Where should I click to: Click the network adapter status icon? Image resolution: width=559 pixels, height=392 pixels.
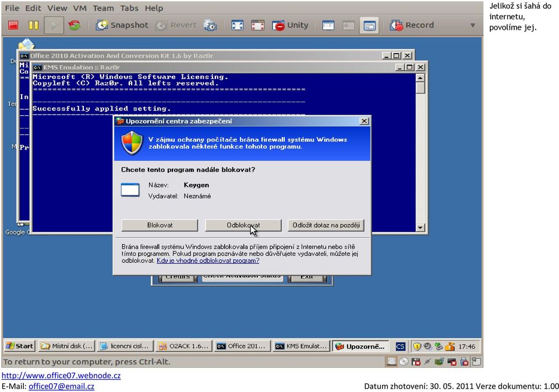[x=439, y=362]
